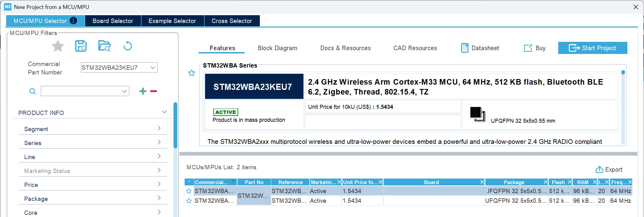
Task: Star the second STM32WBA row in the list
Action: (x=189, y=201)
